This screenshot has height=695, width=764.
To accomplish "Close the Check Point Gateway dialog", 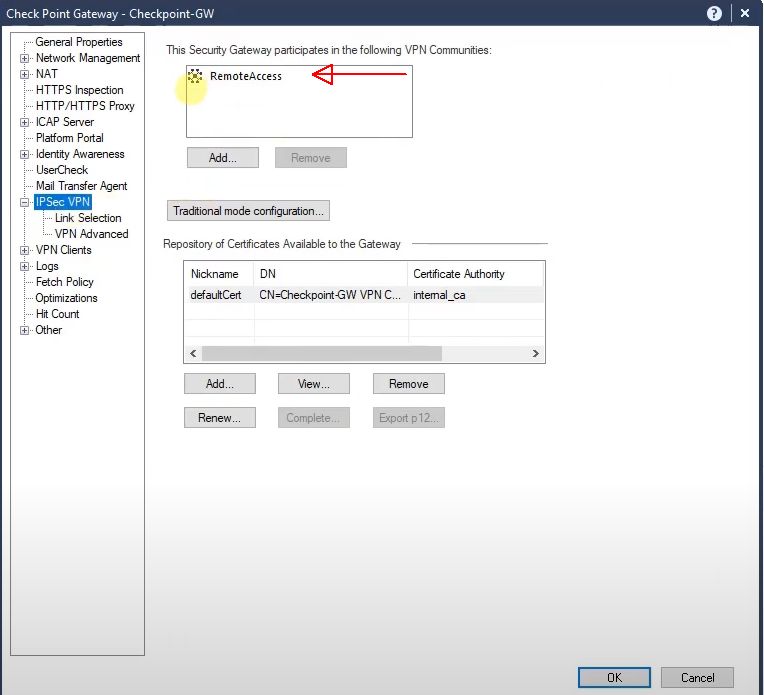I will coord(745,14).
